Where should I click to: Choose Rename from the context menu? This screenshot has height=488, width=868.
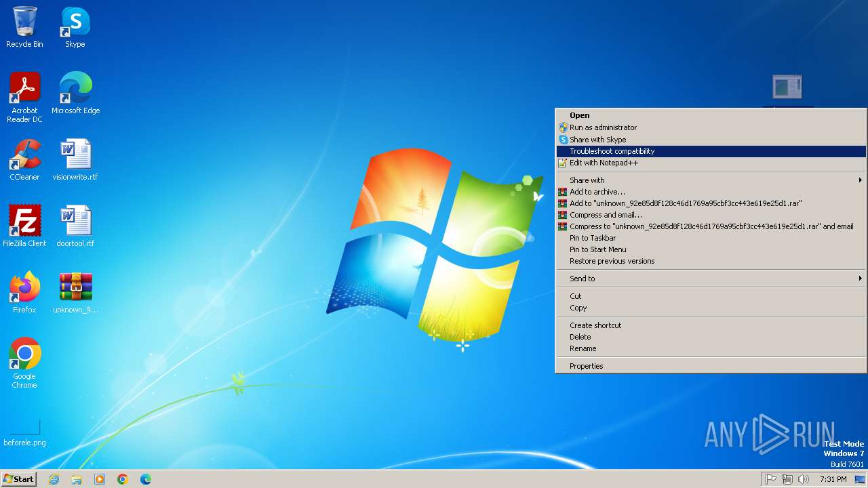(x=711, y=348)
